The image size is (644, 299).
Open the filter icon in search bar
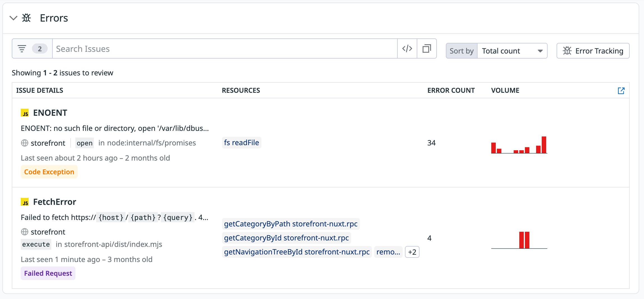point(22,49)
